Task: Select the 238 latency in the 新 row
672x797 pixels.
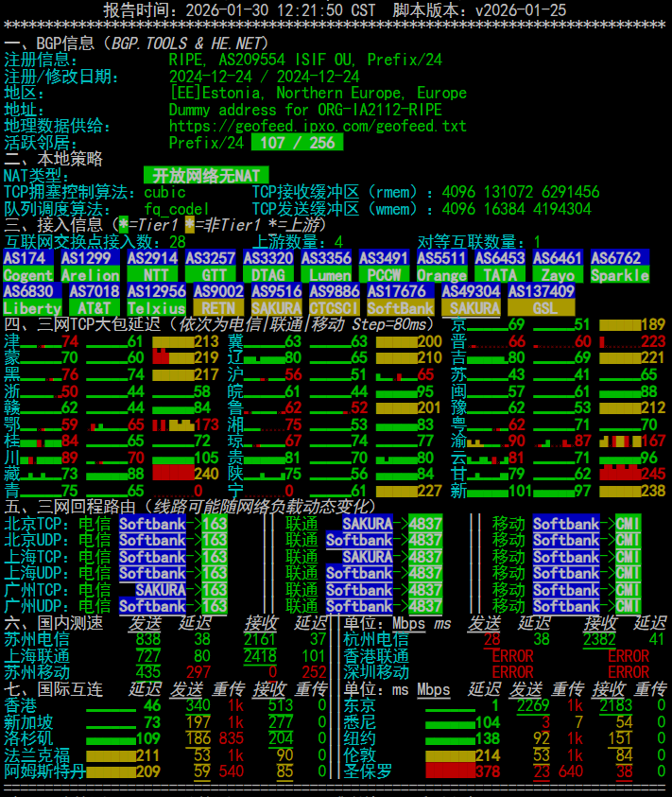Action: coord(653,491)
